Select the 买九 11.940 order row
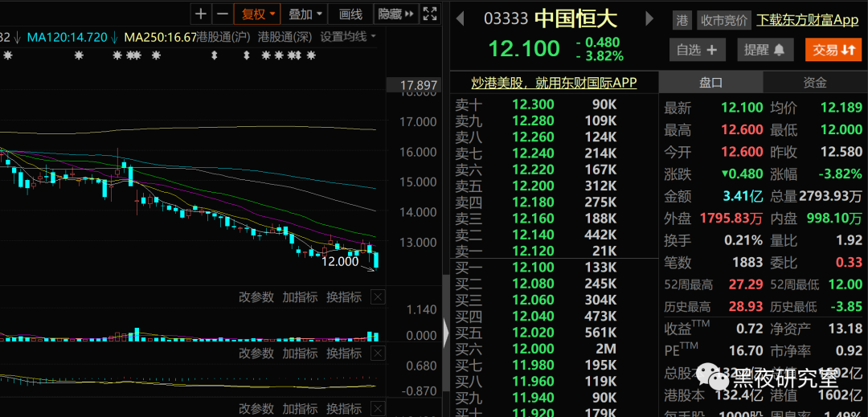Viewport: 868px width, 417px height. tap(554, 398)
